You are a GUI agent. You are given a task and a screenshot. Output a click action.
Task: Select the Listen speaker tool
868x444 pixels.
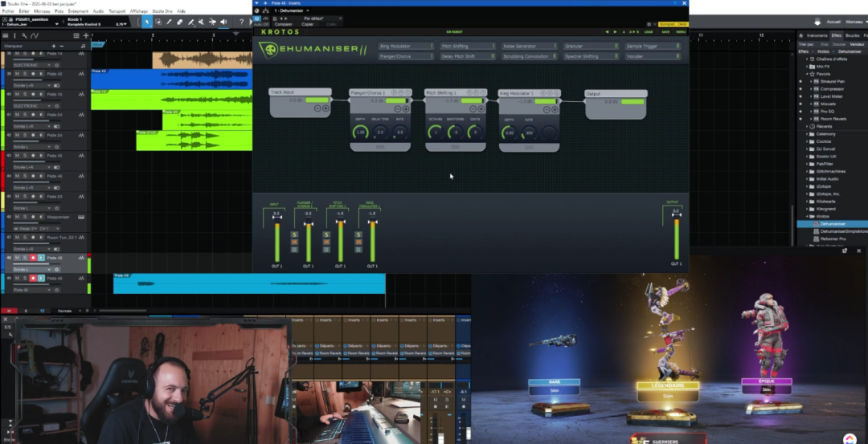tap(223, 22)
